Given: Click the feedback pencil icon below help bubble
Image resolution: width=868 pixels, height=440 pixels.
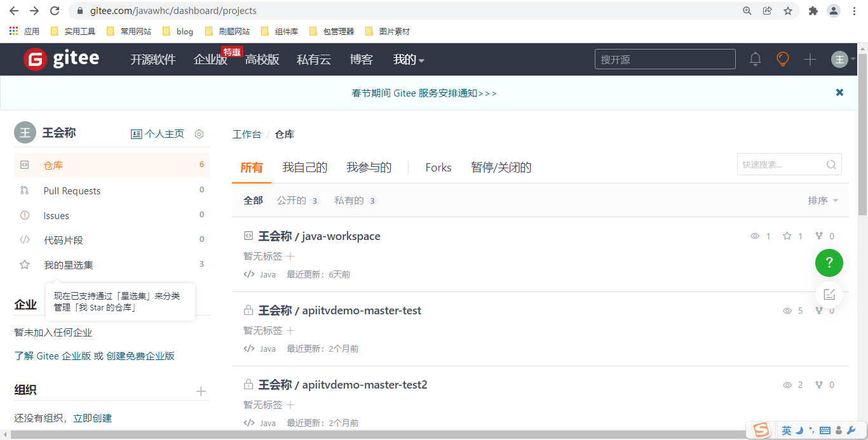Looking at the screenshot, I should tap(829, 294).
